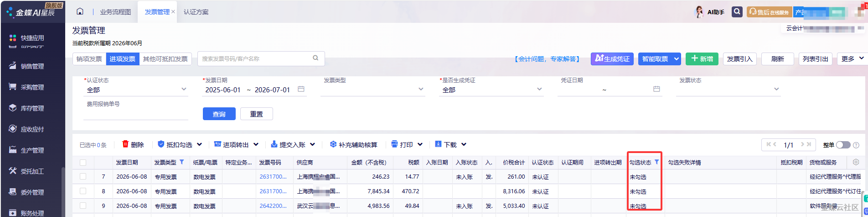The height and width of the screenshot is (217, 868).
Task: Click the invoice search input field
Action: [255, 58]
